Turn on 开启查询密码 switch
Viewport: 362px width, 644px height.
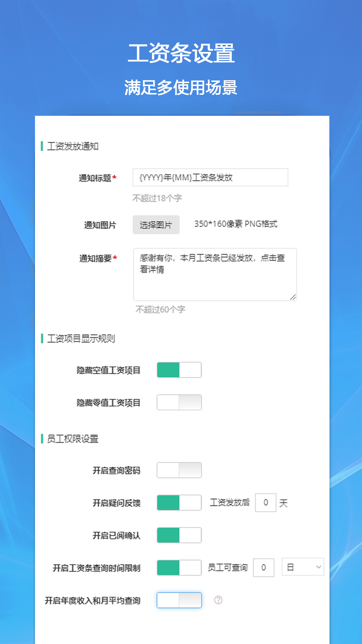(x=179, y=470)
